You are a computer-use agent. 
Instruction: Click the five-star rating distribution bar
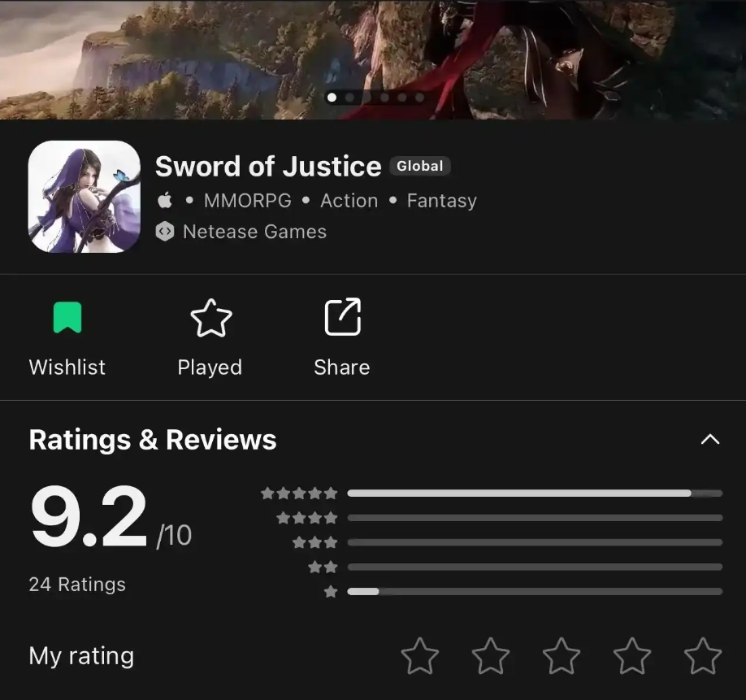535,493
